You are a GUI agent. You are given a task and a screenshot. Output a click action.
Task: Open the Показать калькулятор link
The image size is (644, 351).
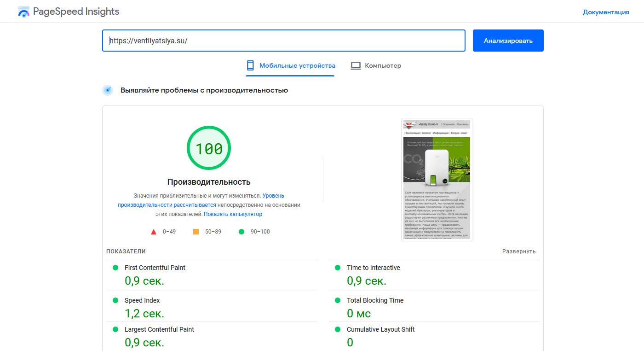233,214
